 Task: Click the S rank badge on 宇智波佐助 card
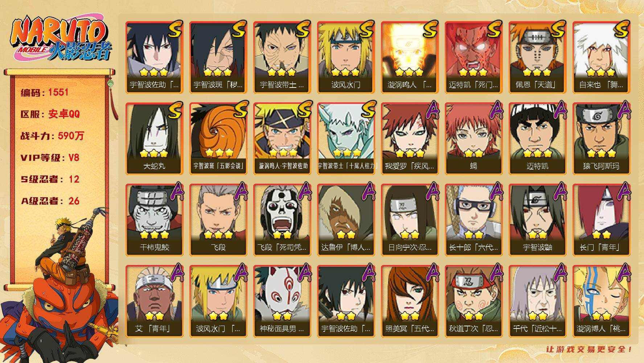(x=175, y=29)
